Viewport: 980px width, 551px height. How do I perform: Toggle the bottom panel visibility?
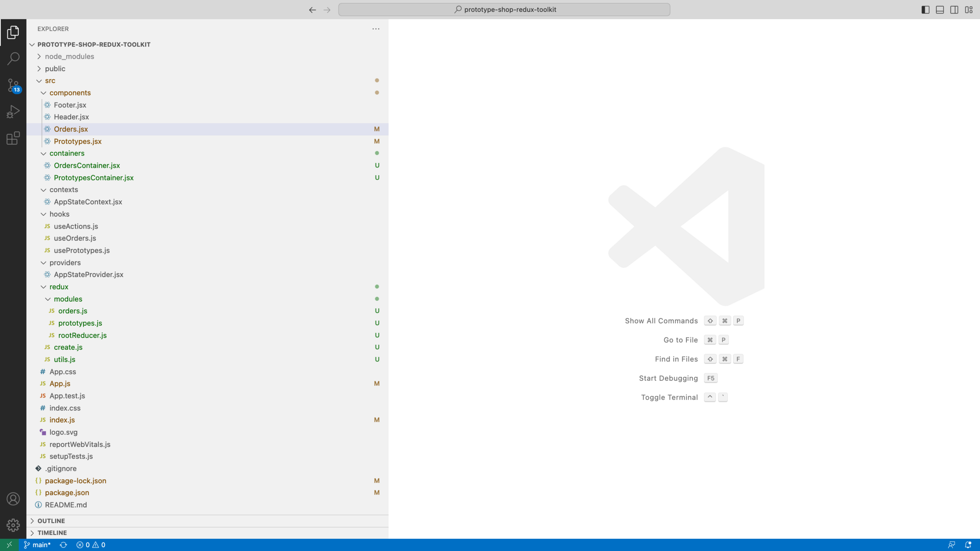[x=940, y=9]
